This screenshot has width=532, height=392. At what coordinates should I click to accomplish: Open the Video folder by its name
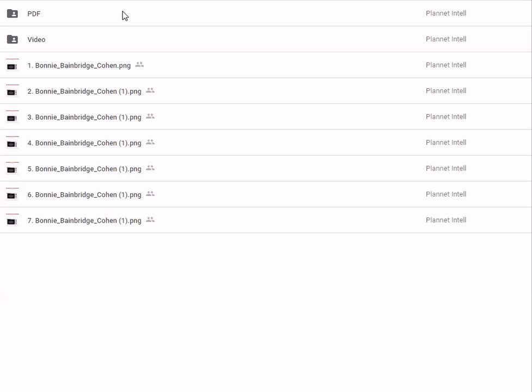pyautogui.click(x=36, y=39)
